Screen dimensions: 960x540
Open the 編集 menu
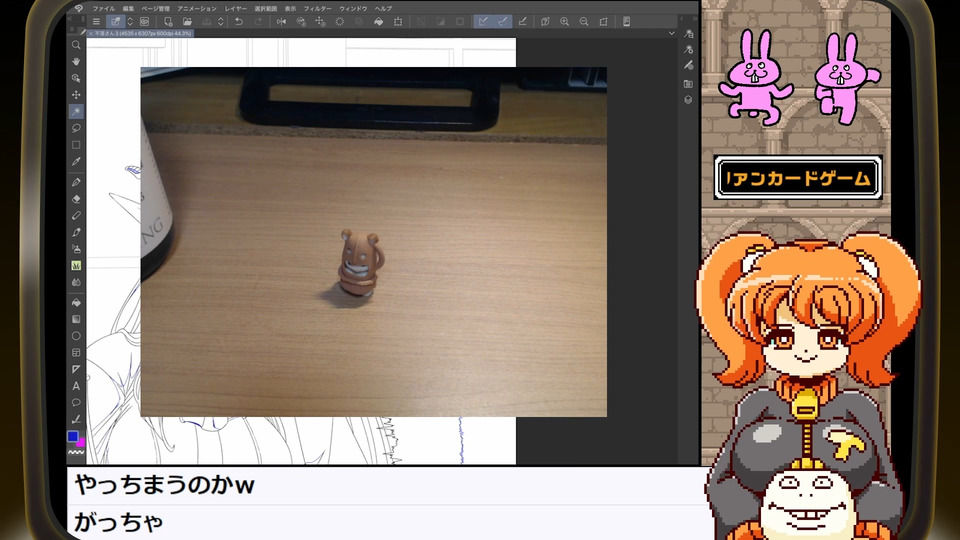pos(128,9)
